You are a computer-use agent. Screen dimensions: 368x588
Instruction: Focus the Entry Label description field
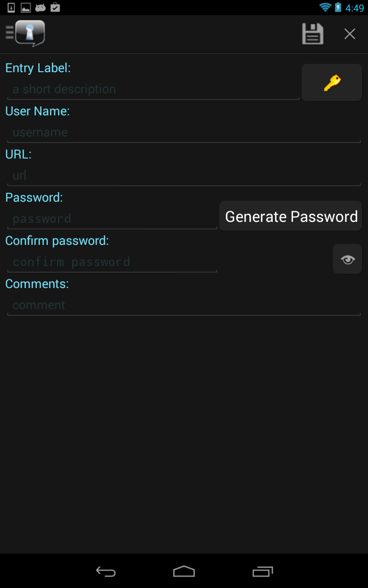pos(153,89)
